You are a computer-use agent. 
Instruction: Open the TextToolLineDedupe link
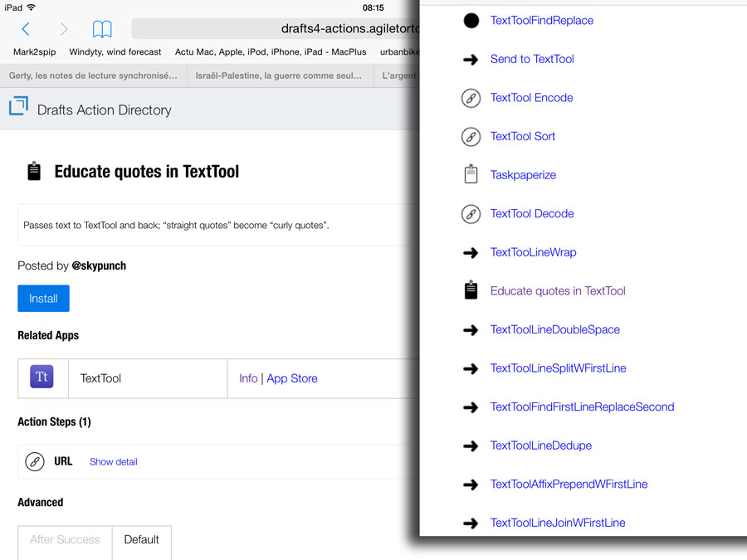coord(541,446)
